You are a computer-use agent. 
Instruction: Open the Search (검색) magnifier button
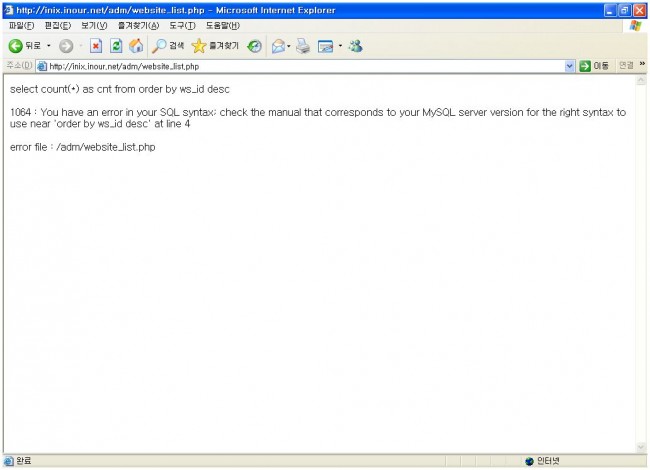point(167,46)
